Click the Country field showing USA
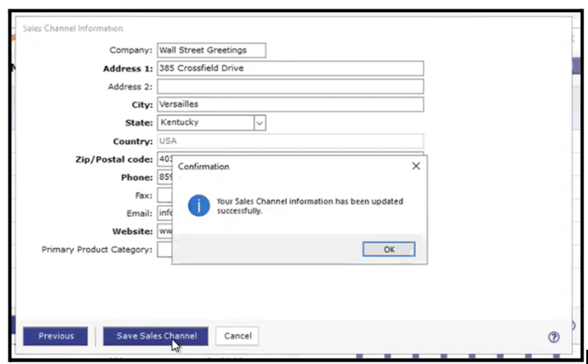This screenshot has height=364, width=588. coord(290,141)
